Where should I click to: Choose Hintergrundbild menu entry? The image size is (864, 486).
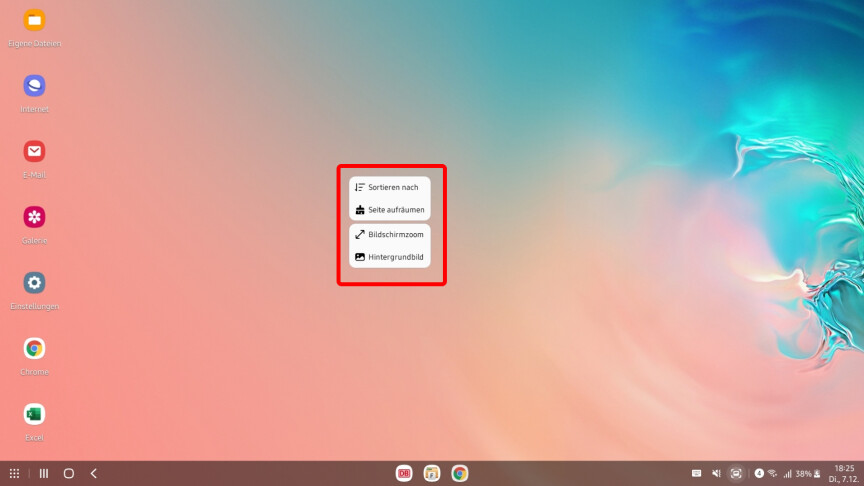pos(390,257)
